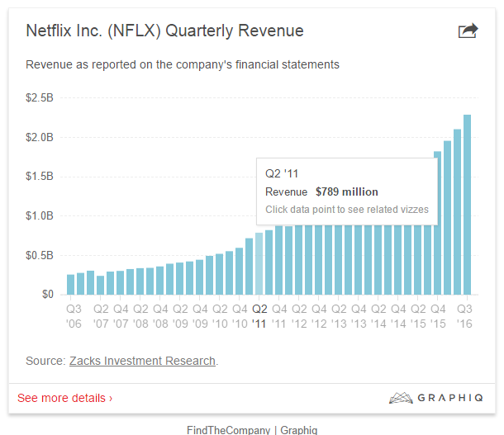This screenshot has height=435, width=504.
Task: Click the tooltip value '$789 million'
Action: pos(347,191)
